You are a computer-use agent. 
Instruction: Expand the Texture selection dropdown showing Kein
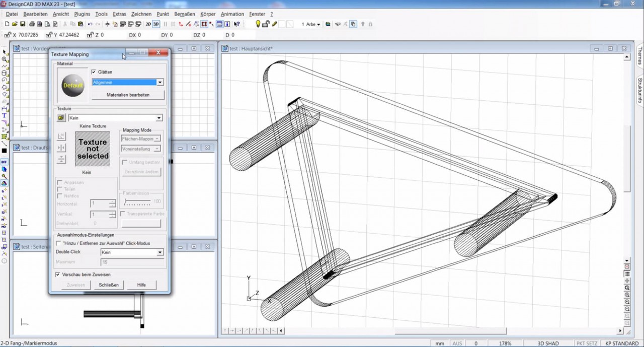(x=159, y=117)
